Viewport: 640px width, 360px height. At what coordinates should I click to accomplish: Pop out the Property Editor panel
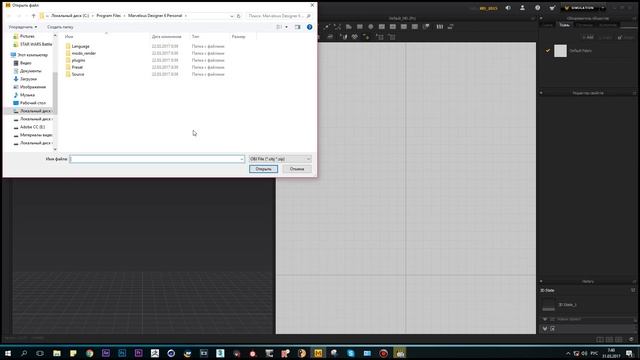tap(634, 93)
